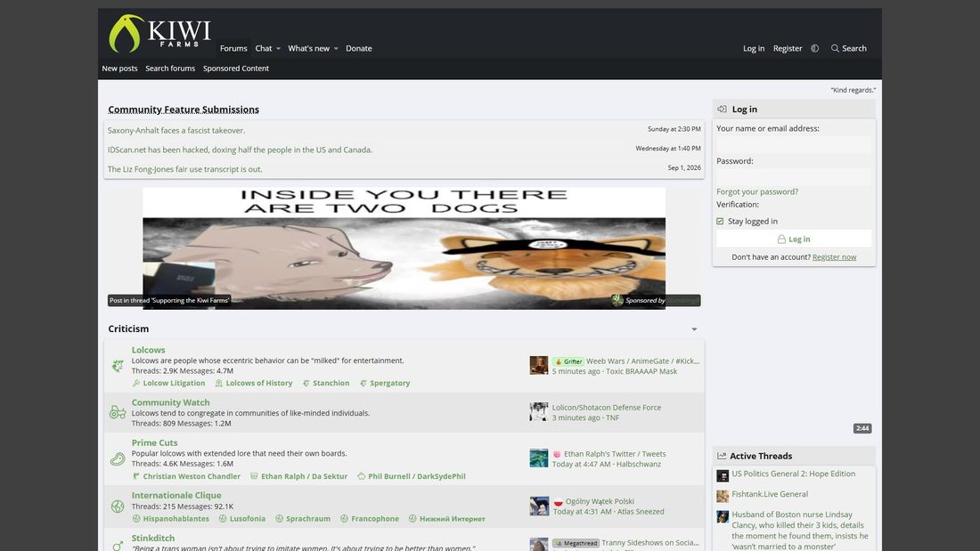Click the Kiwi Farms logo

point(160,33)
